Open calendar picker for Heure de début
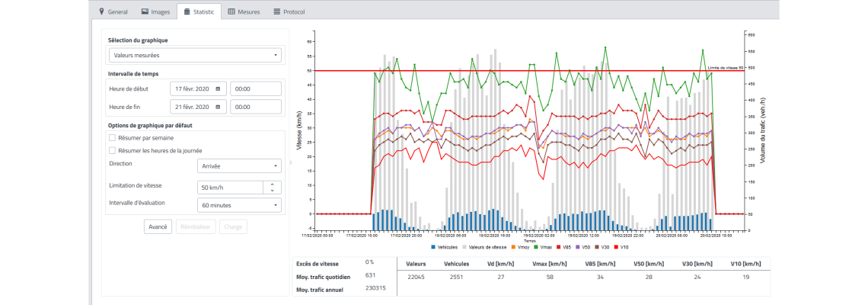 point(219,88)
